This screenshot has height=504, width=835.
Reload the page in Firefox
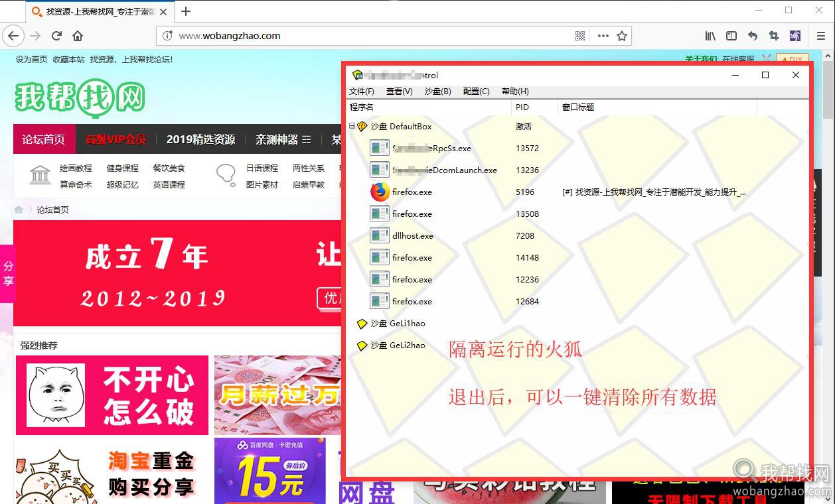56,36
